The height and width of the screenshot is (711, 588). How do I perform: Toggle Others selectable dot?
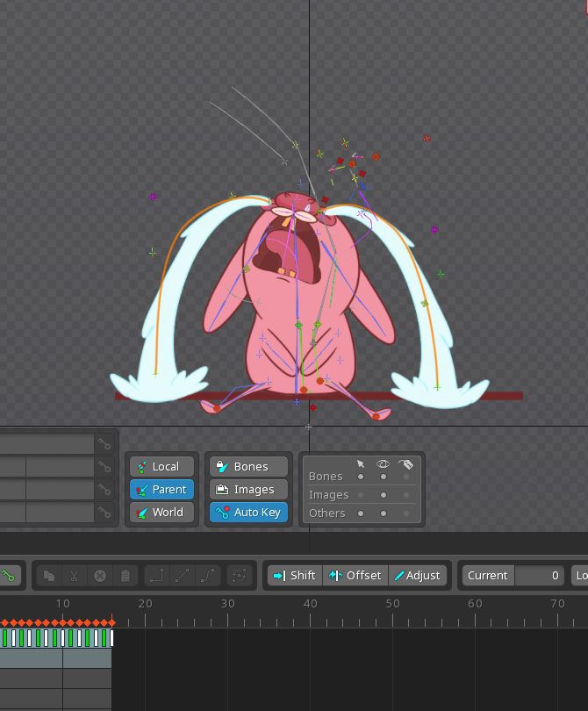pos(361,513)
